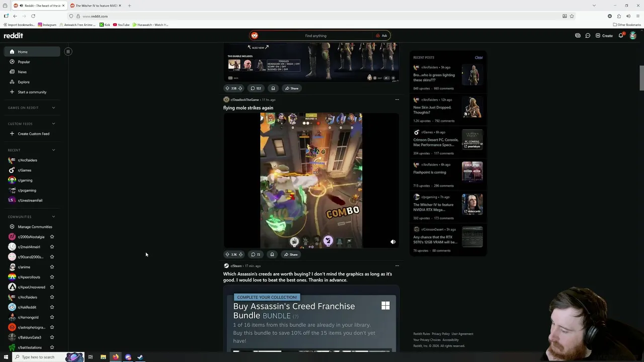Screen dimensions: 644x362
Task: Open Privacy Policy footer link
Action: pyautogui.click(x=441, y=334)
